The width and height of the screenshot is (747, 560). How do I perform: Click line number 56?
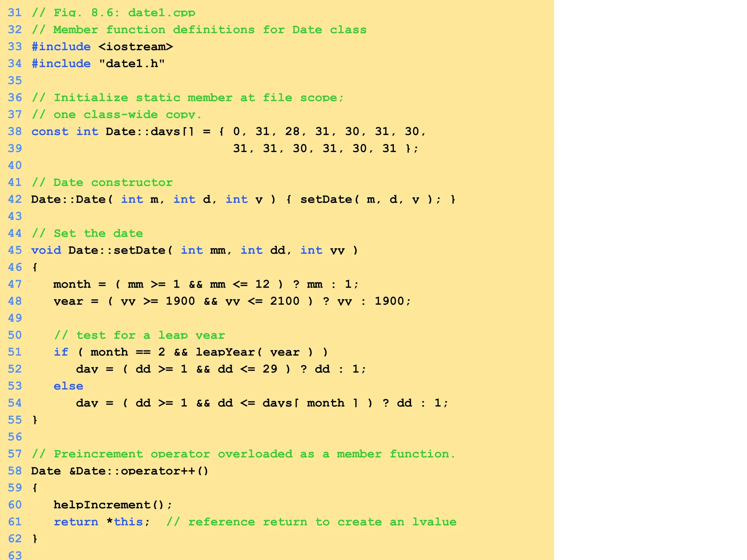coord(15,437)
